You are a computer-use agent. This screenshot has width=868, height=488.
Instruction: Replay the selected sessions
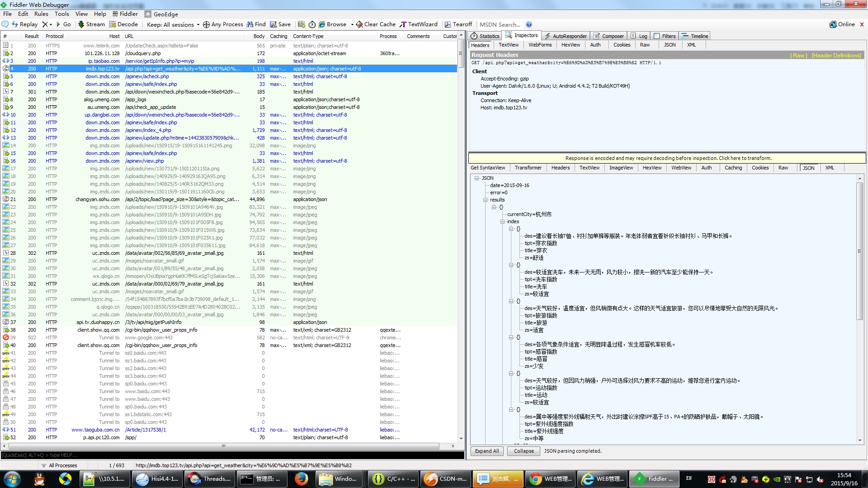coord(24,24)
